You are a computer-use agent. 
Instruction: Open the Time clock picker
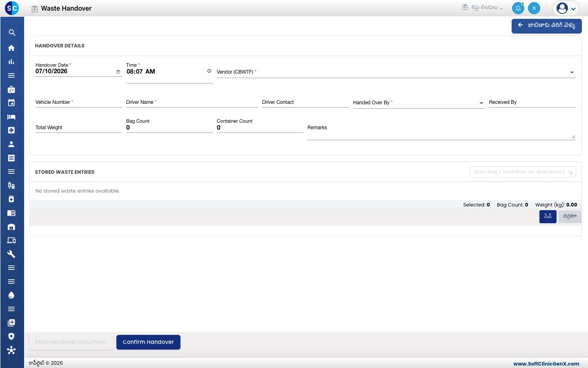(x=209, y=71)
